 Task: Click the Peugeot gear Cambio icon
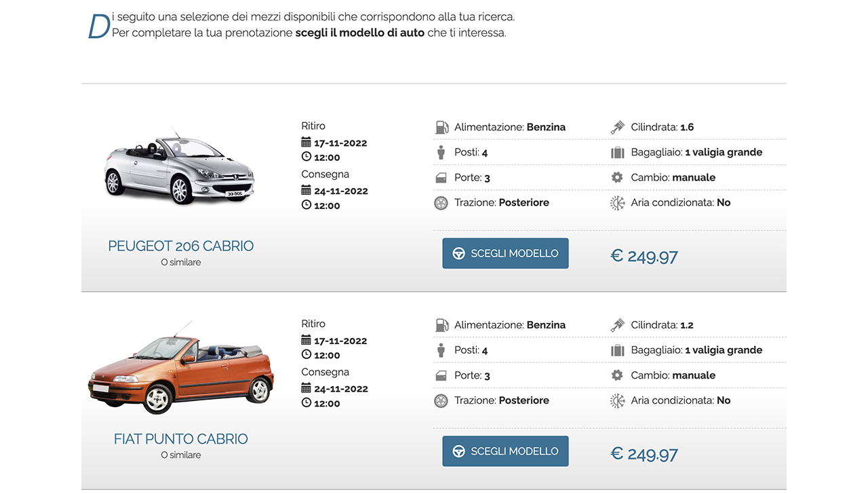pyautogui.click(x=617, y=177)
